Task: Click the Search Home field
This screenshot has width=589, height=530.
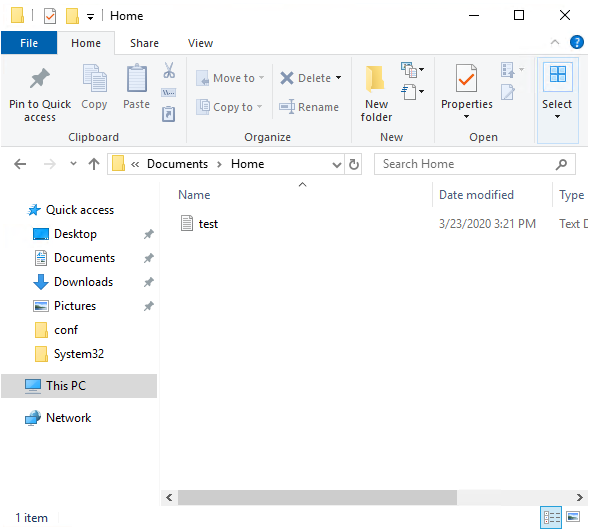Action: 467,164
